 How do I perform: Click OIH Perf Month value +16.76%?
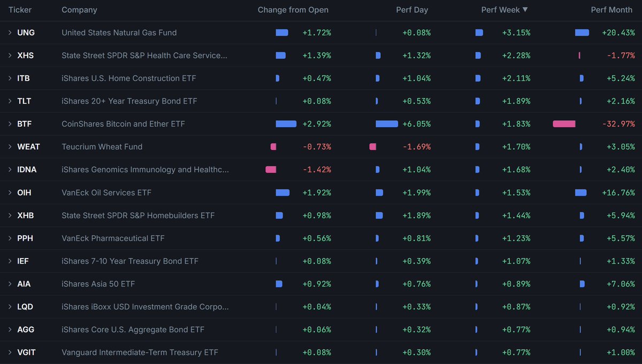(x=619, y=192)
